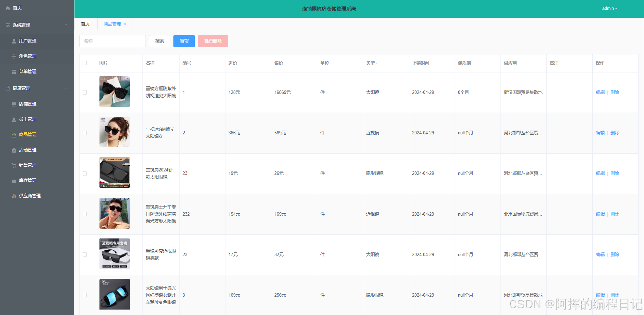
Task: Check the row for 宝视达GM偏光太阳镜女
Action: (85, 133)
